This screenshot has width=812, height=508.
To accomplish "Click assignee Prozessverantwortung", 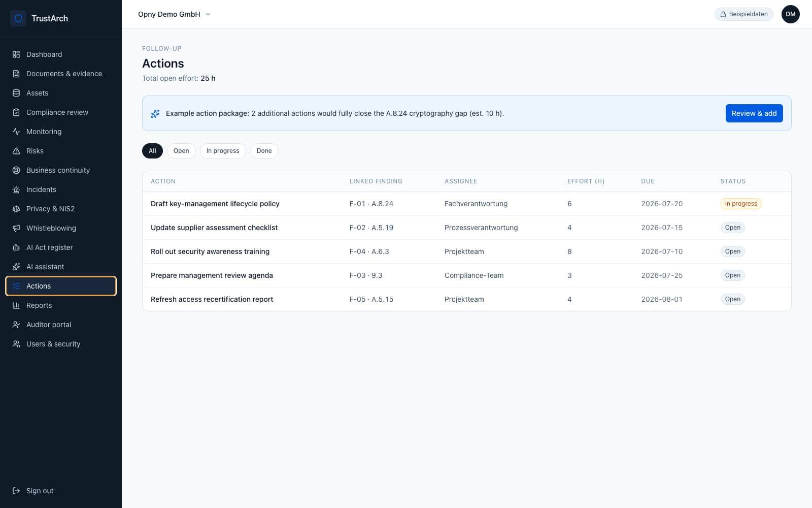I will click(481, 228).
